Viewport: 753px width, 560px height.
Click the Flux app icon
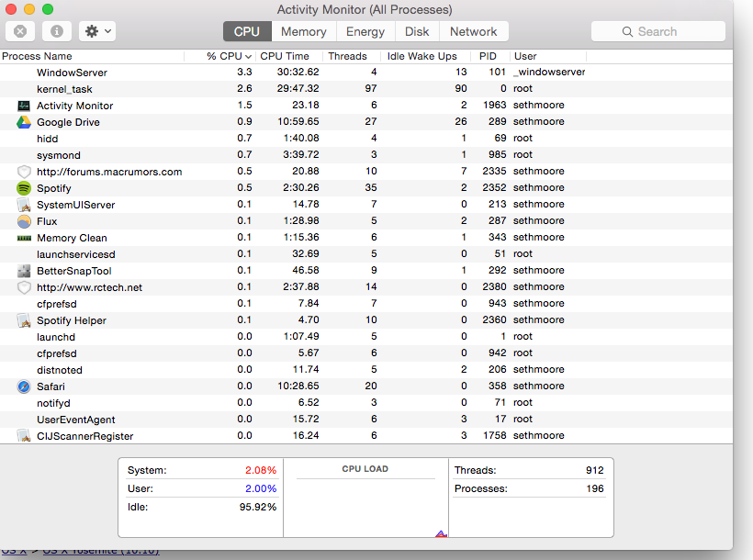pos(24,221)
